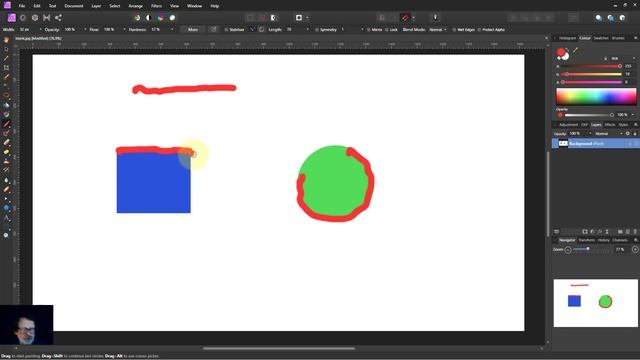Open the brush Opacity dropdown

click(x=85, y=30)
